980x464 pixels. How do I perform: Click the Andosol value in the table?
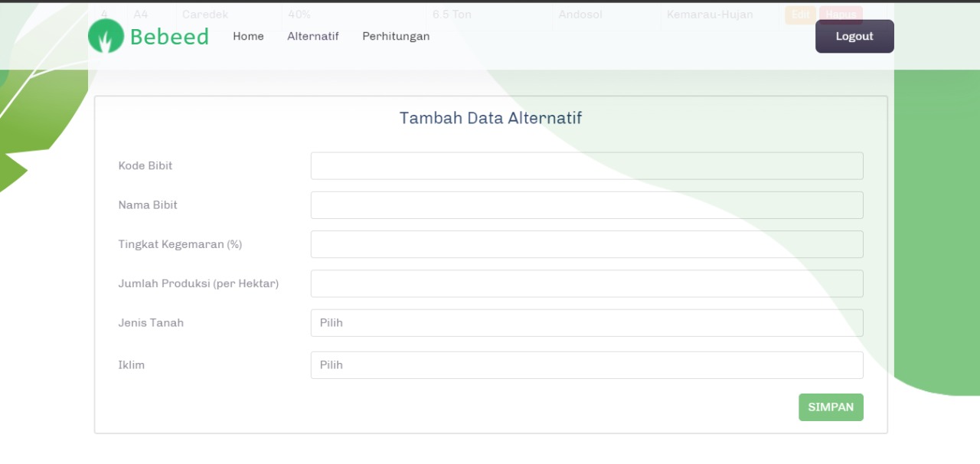point(580,14)
